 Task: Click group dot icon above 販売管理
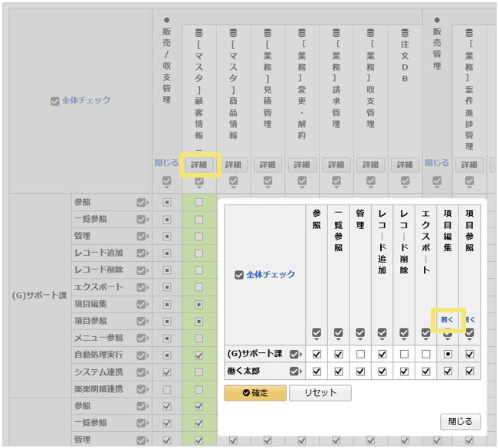[x=437, y=20]
